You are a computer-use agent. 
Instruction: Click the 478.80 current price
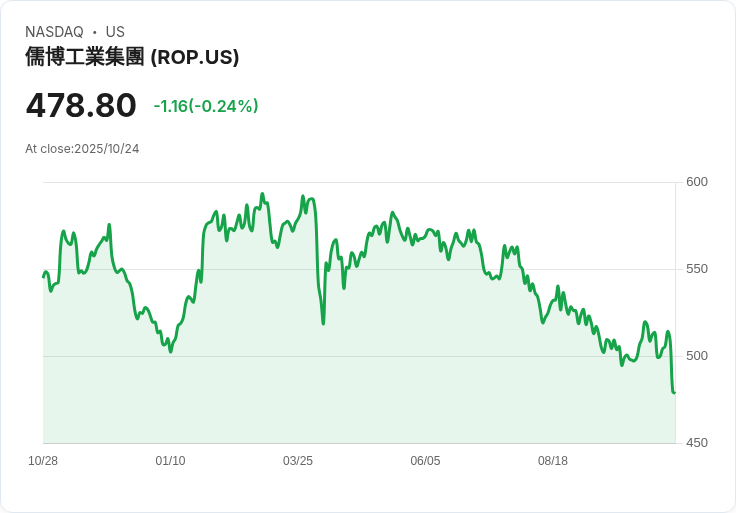pos(81,105)
